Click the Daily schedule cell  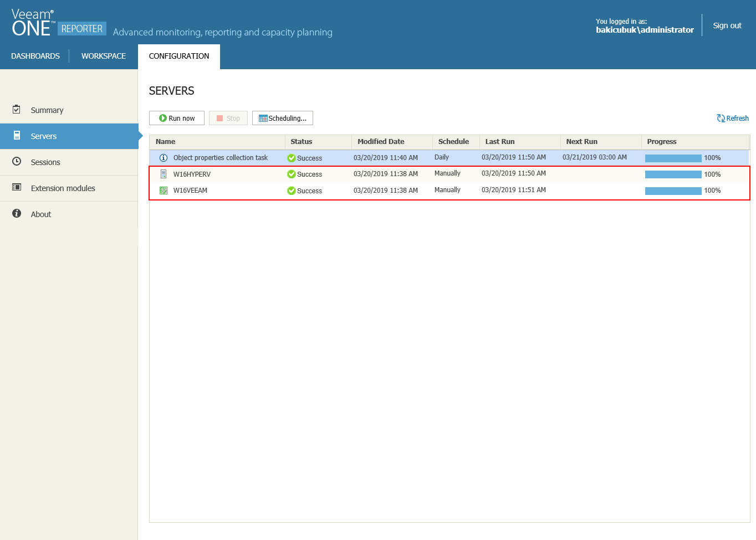[x=442, y=157]
